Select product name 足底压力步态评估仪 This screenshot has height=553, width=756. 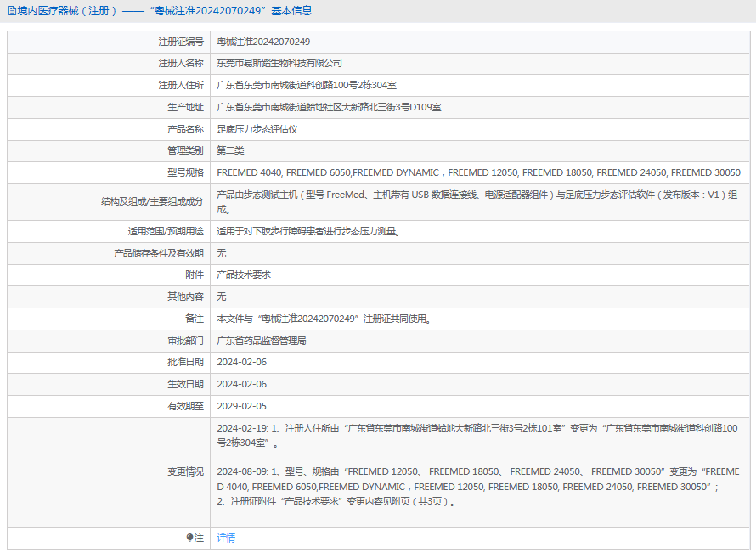point(257,129)
